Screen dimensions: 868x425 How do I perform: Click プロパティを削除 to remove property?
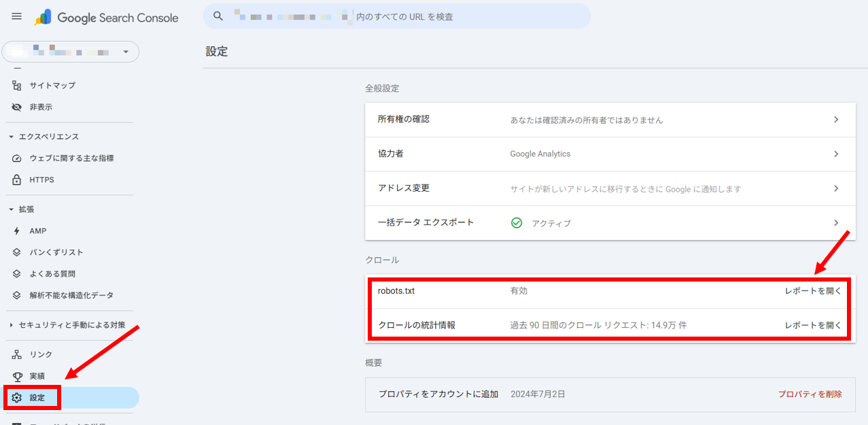coord(810,394)
